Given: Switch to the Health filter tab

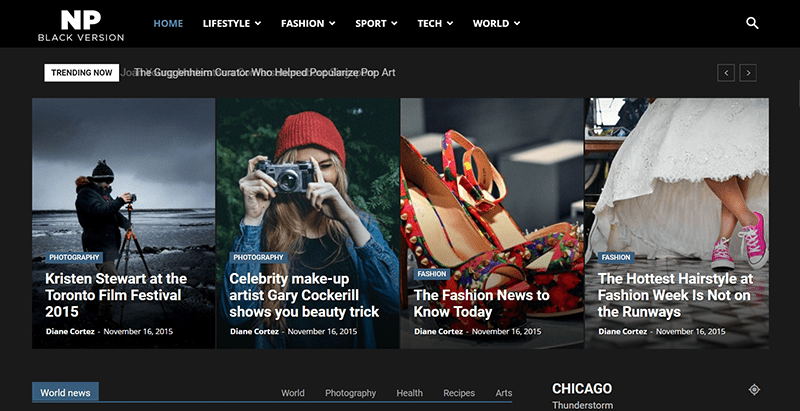Looking at the screenshot, I should (x=410, y=393).
